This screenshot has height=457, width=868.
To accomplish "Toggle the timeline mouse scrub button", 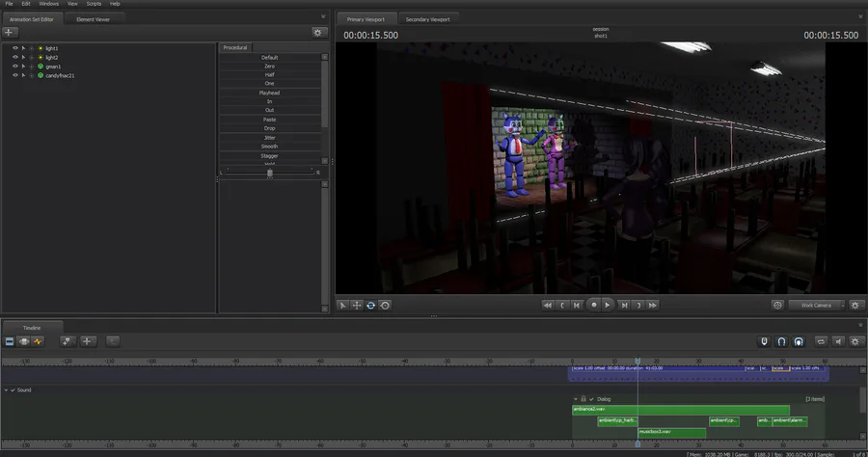I will coord(764,341).
